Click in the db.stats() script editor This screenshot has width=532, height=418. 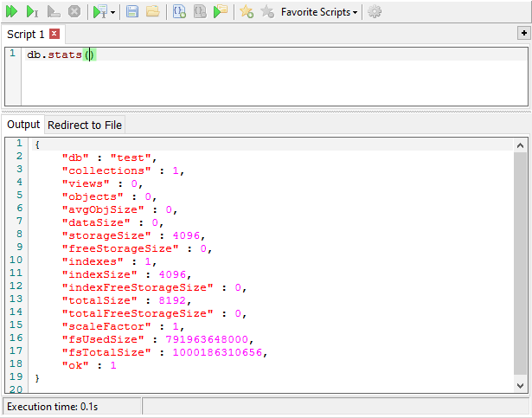click(260, 78)
